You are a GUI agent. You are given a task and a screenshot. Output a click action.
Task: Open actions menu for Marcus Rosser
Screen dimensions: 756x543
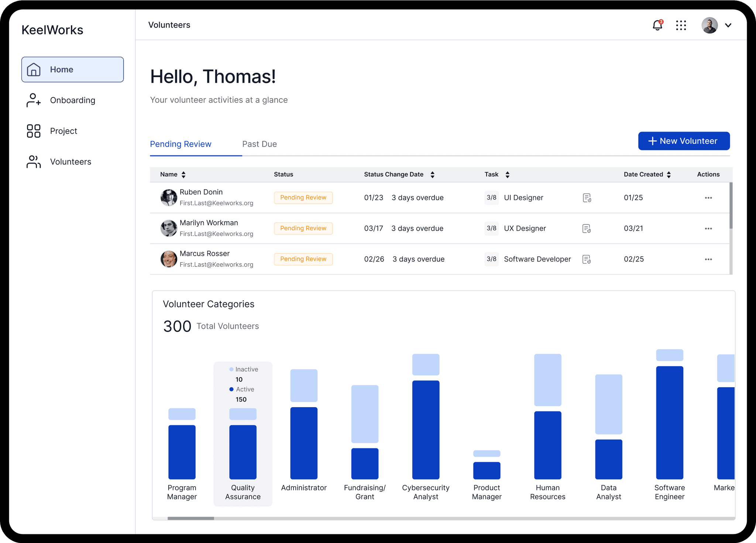pyautogui.click(x=708, y=260)
